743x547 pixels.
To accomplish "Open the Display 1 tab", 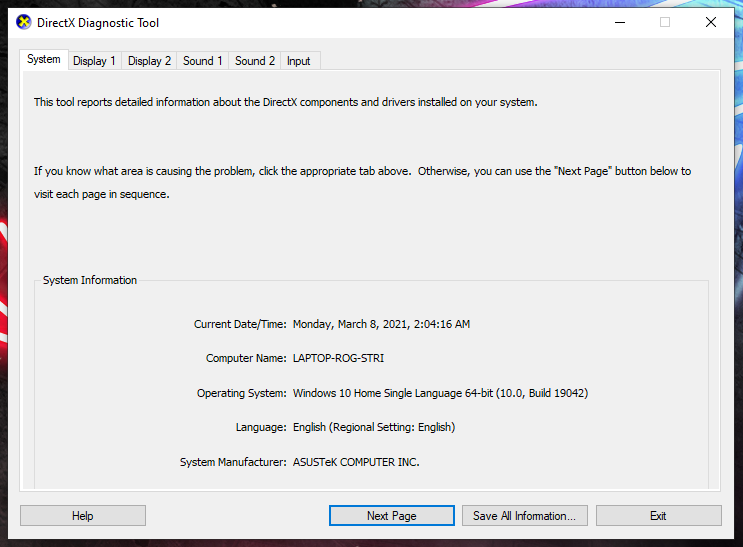I will click(x=94, y=61).
